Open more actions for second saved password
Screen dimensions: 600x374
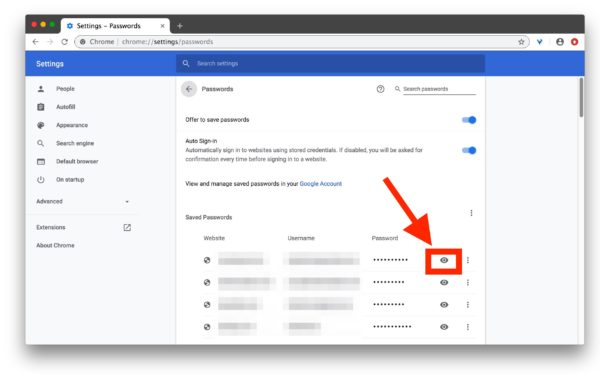(x=468, y=283)
